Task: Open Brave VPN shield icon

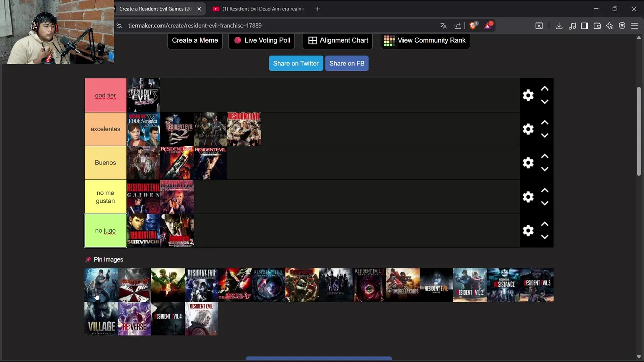Action: pos(622,26)
